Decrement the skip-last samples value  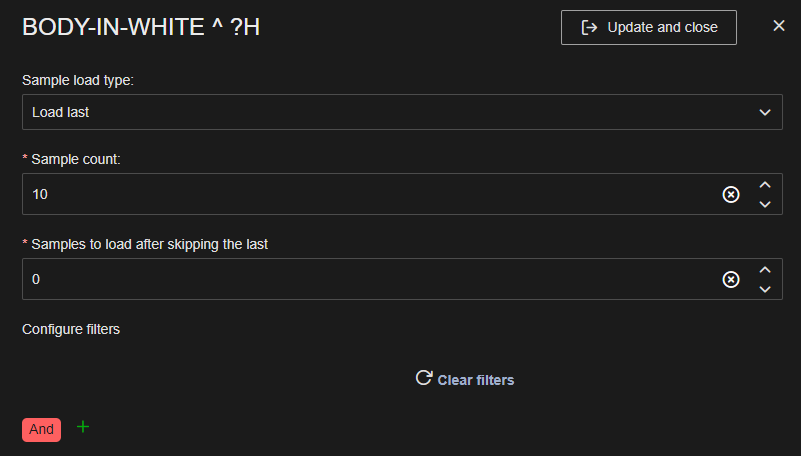click(765, 289)
